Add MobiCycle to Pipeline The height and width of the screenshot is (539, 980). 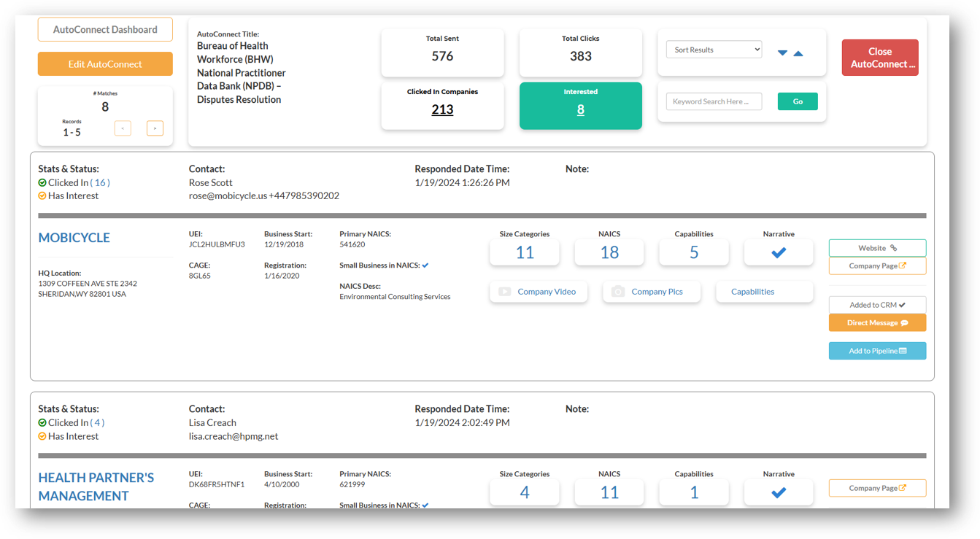pos(877,351)
